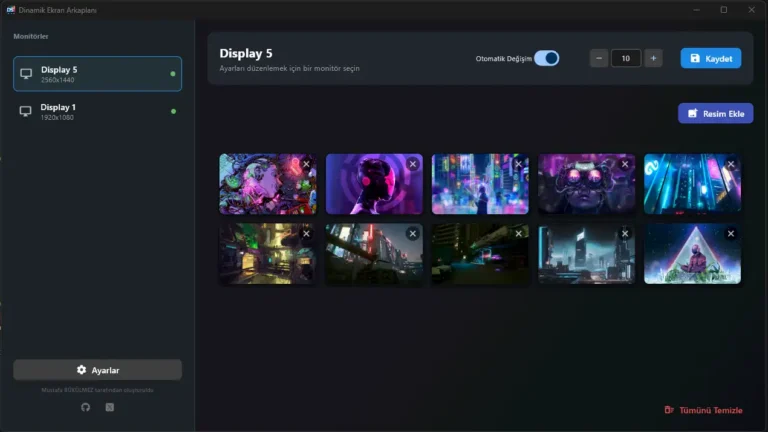The height and width of the screenshot is (432, 768).
Task: Remove the first colorful graffiti face wallpaper
Action: pos(306,164)
